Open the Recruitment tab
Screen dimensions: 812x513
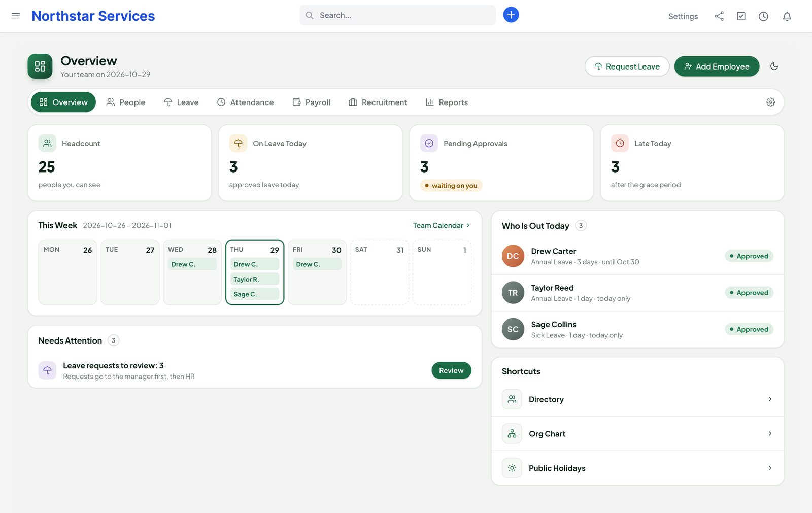point(378,102)
